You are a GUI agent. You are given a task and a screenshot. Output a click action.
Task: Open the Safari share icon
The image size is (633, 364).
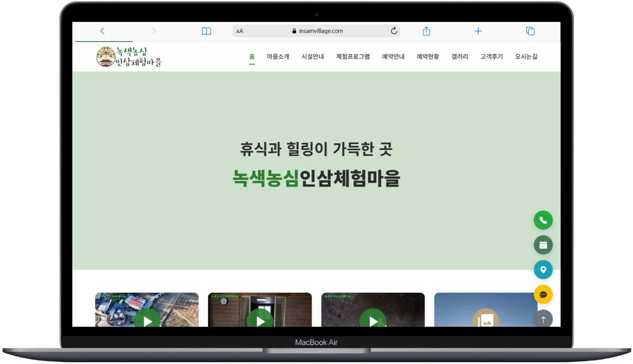426,31
